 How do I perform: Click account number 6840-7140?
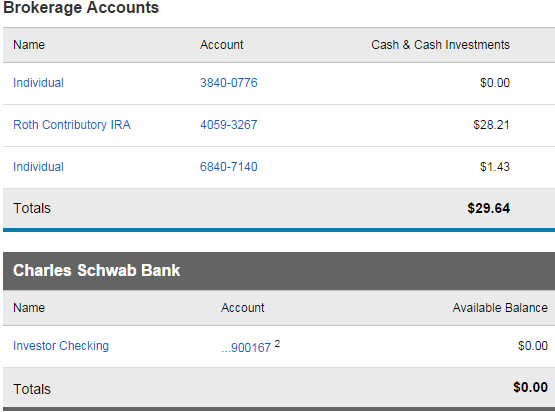pyautogui.click(x=229, y=167)
